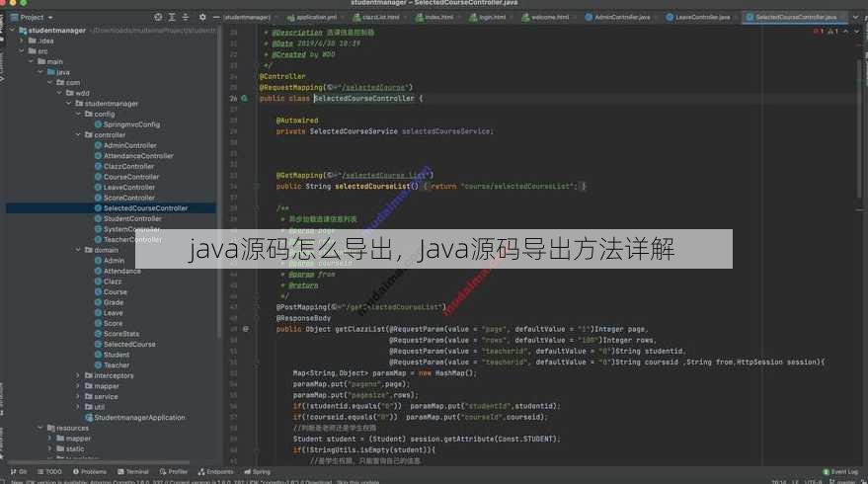Expand all items in Project panel
Screen dimensions: 868x484
tap(172, 17)
